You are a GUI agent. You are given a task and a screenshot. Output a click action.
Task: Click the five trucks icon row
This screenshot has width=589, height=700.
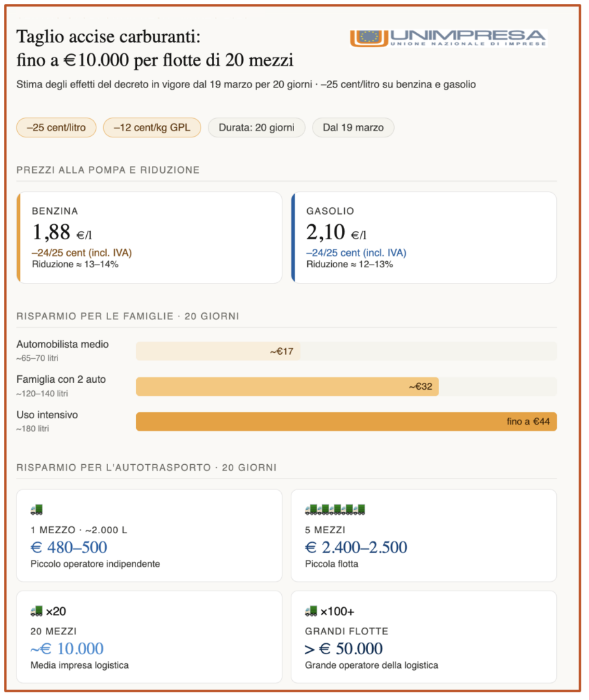[335, 509]
